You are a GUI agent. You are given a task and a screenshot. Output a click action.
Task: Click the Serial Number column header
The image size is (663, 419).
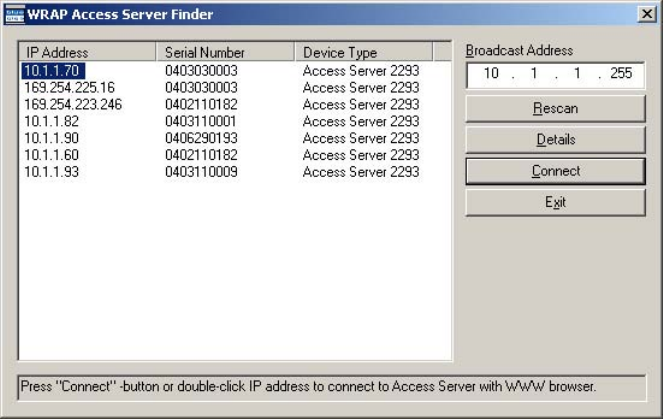[226, 52]
